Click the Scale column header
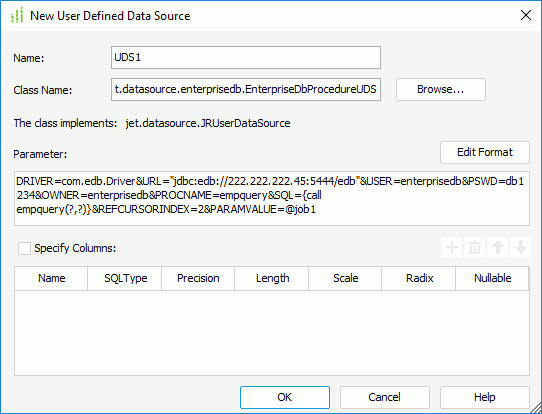542x414 pixels. click(x=345, y=278)
